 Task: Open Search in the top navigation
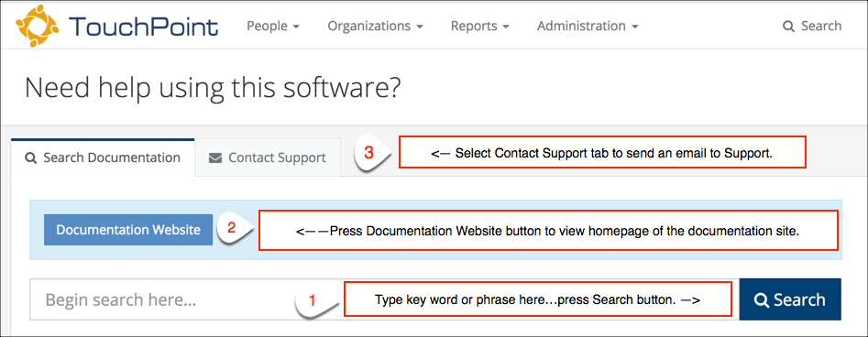[x=812, y=26]
